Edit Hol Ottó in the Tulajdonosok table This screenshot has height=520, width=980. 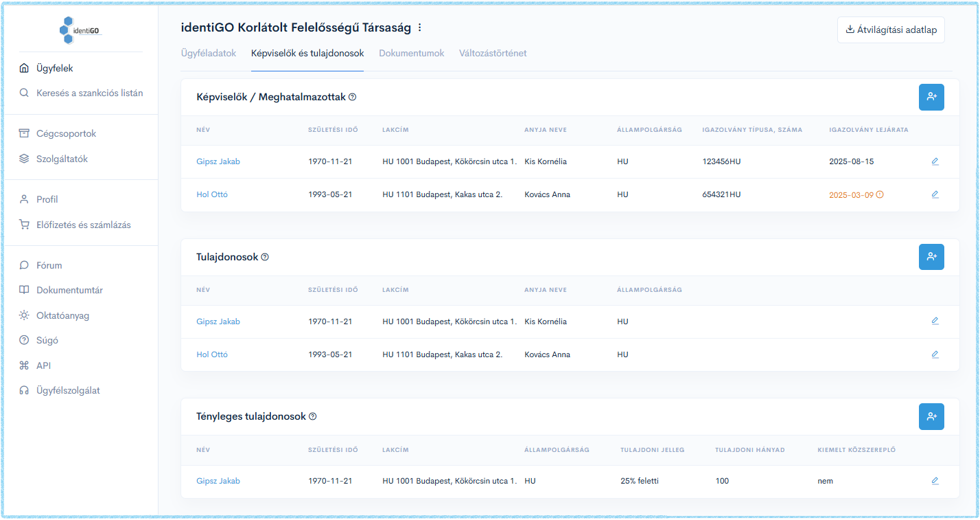point(935,354)
